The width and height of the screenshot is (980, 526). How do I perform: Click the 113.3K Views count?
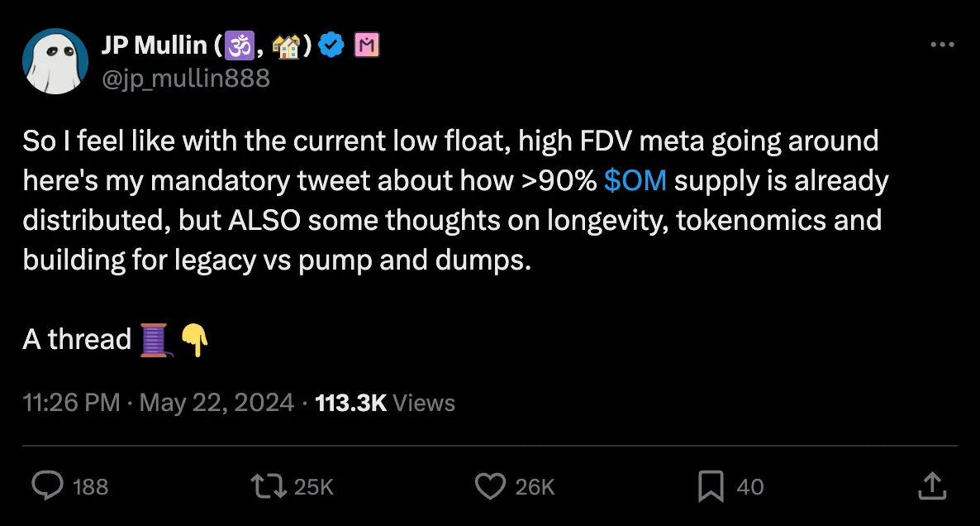click(385, 403)
